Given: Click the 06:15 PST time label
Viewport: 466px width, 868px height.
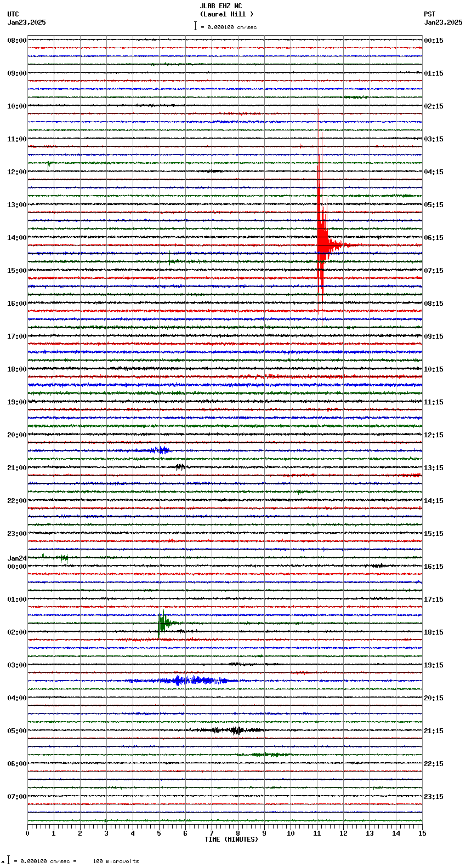Looking at the screenshot, I should coord(434,238).
